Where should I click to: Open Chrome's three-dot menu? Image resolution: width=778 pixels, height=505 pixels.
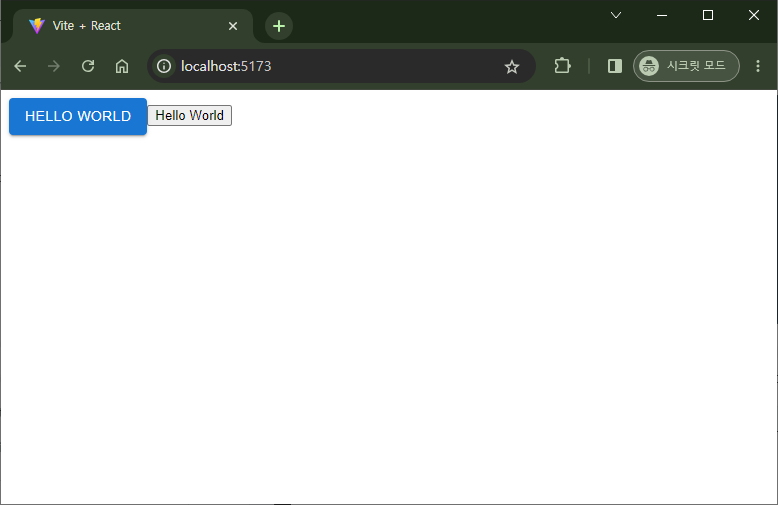pos(758,66)
